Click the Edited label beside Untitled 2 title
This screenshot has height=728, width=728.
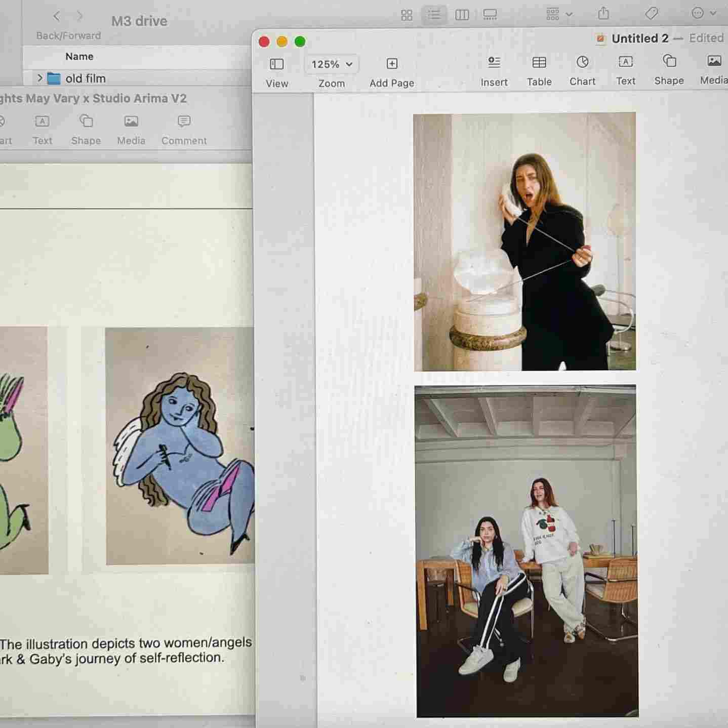click(x=706, y=38)
